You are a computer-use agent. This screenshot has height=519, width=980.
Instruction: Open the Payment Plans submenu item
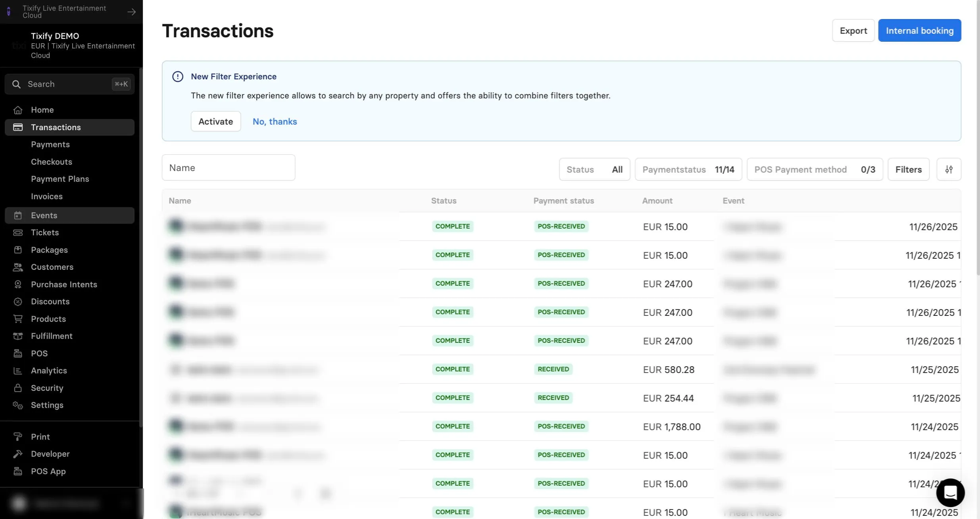[60, 179]
